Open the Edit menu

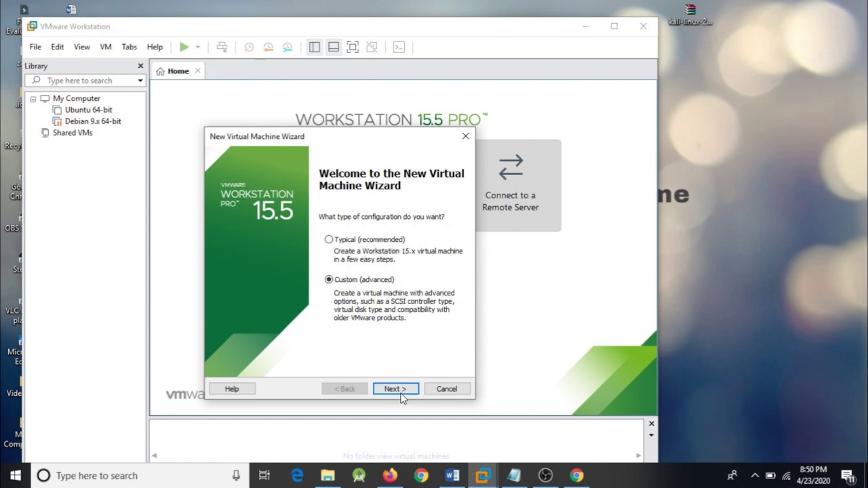pyautogui.click(x=58, y=47)
